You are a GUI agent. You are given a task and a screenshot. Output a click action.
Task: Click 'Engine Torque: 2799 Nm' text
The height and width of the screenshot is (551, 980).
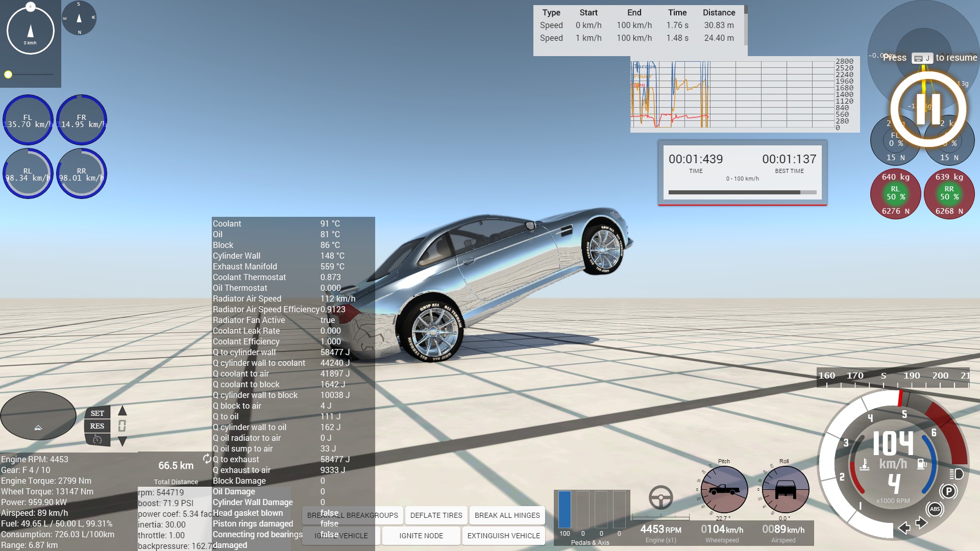click(46, 481)
